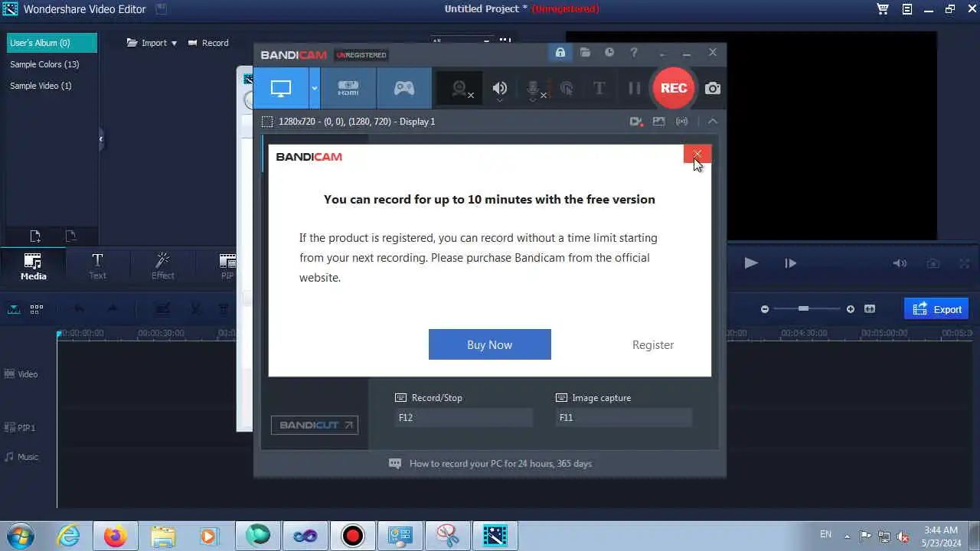Click the Record/Stop F12 hotkey field
This screenshot has width=980, height=551.
464,417
